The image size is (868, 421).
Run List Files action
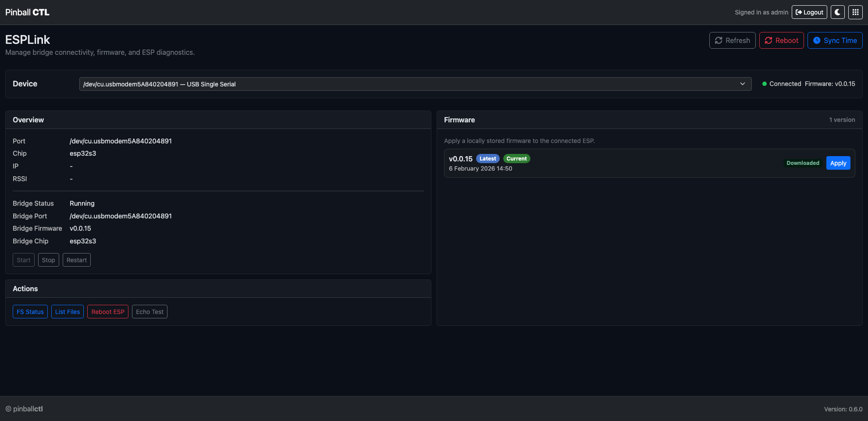68,312
